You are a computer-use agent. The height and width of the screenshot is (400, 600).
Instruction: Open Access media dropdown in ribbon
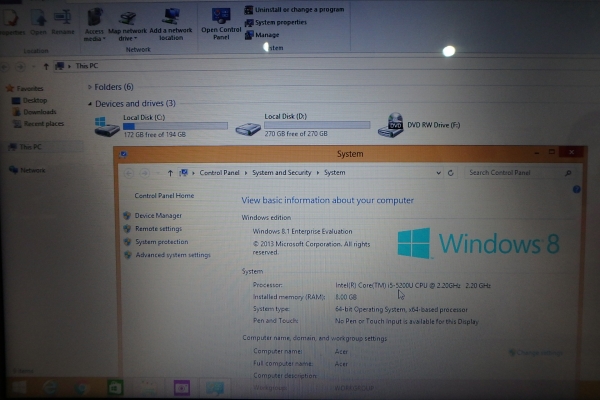click(x=95, y=25)
